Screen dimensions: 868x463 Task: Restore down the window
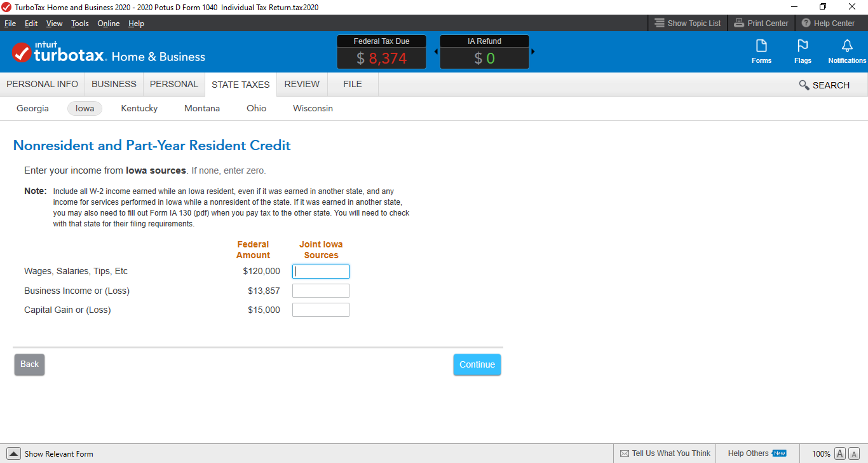pyautogui.click(x=823, y=7)
